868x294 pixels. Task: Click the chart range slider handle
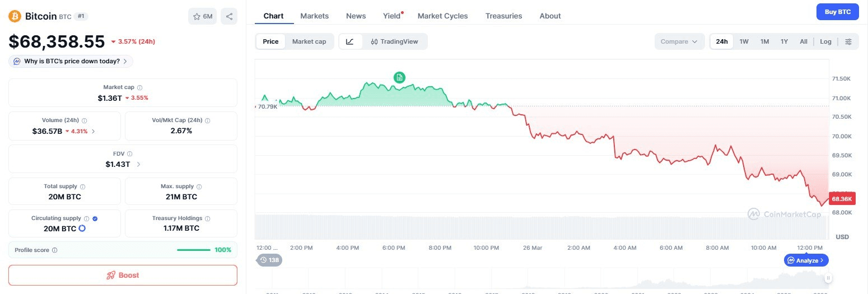coord(828,278)
